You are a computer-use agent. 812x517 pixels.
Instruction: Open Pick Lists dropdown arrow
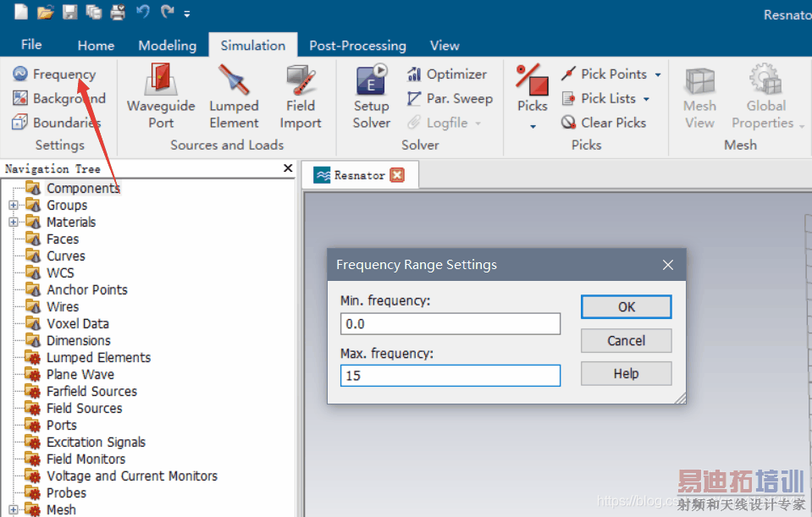click(646, 99)
